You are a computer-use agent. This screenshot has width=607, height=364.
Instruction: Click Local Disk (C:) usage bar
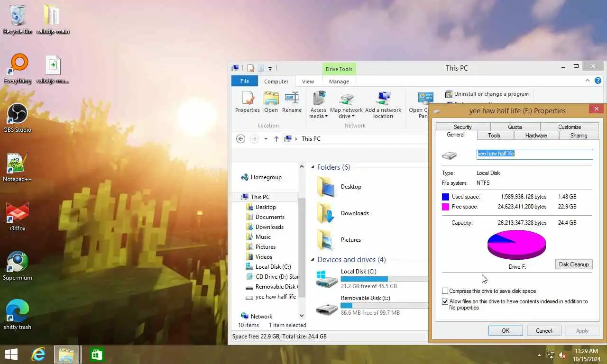[384, 279]
